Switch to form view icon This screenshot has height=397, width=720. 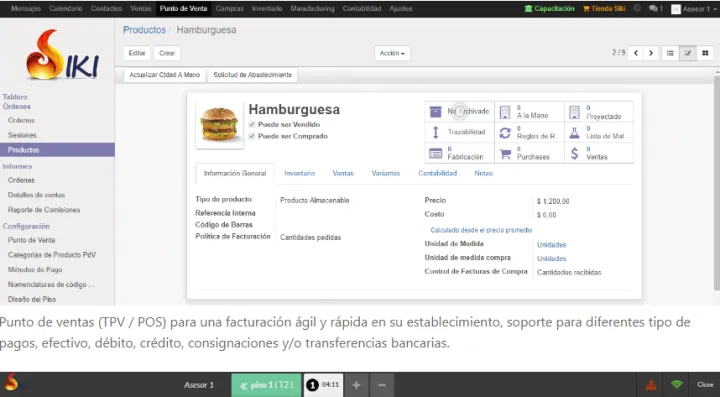pos(688,53)
